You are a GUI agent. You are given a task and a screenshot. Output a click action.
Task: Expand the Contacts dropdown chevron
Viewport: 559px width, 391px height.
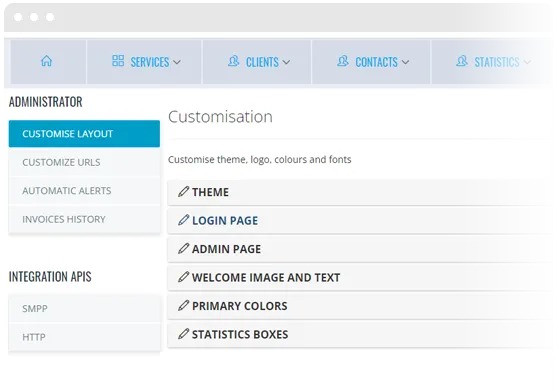point(405,62)
